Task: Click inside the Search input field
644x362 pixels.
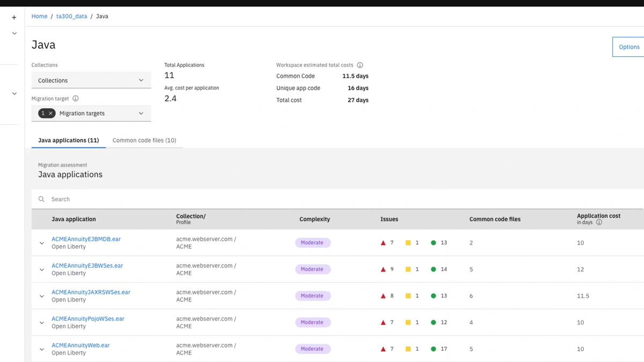Action: 161,199
